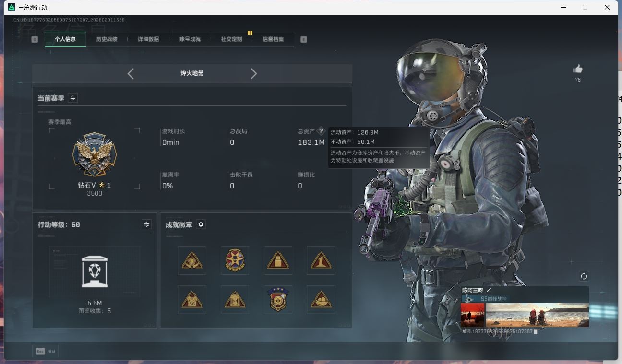Select the number 1 triangle badge
This screenshot has width=622, height=364.
coord(321,260)
